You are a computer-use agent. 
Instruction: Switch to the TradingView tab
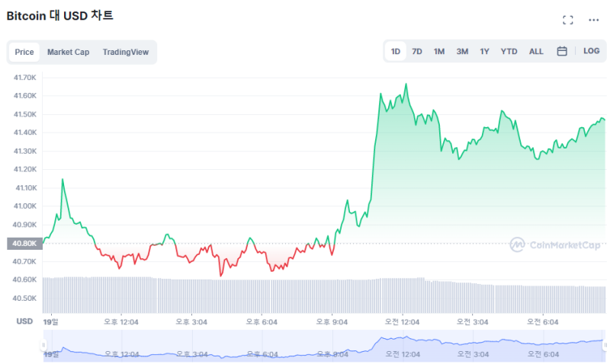[126, 52]
